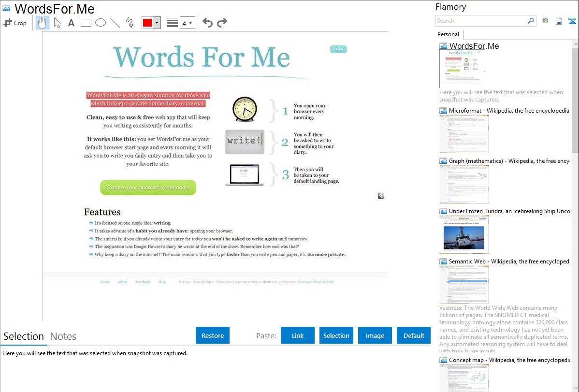This screenshot has width=579, height=392.
Task: Select the Under Frozen Tundra title text
Action: pyautogui.click(x=509, y=211)
